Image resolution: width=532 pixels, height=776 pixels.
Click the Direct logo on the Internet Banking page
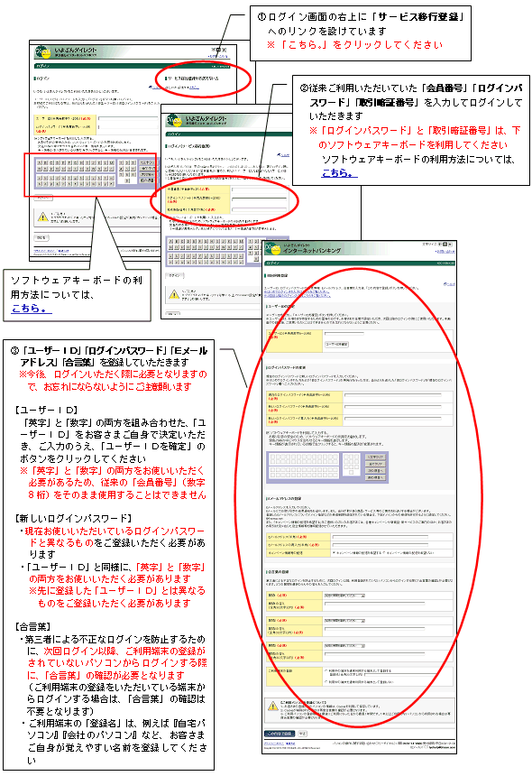pyautogui.click(x=272, y=248)
